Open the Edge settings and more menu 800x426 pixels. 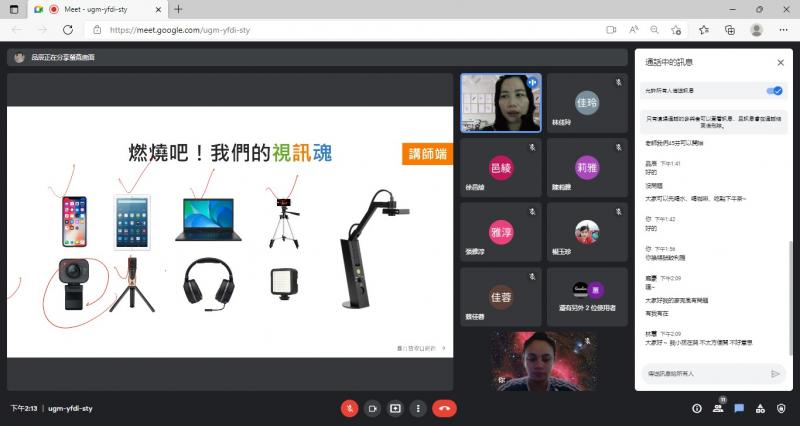[x=784, y=30]
